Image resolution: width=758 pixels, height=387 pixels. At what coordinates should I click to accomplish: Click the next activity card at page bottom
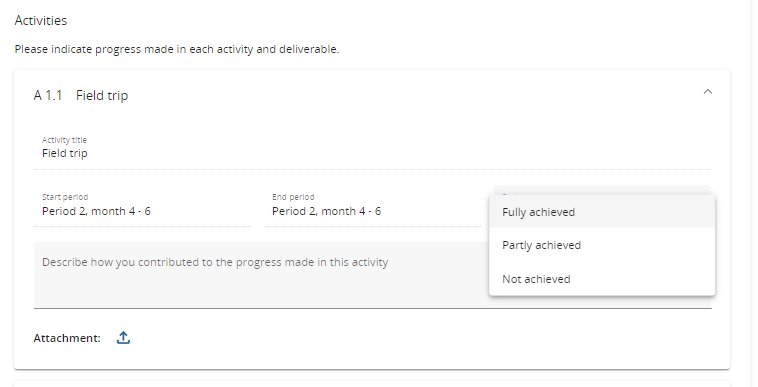click(372, 384)
